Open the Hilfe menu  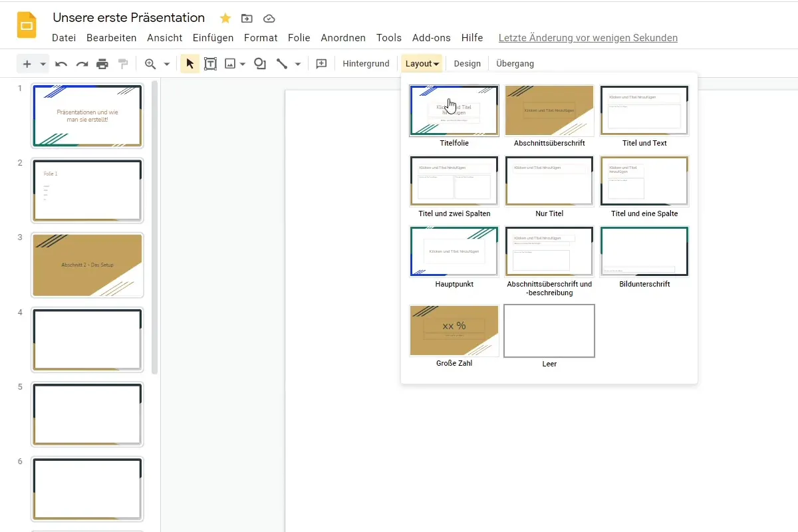click(x=472, y=38)
